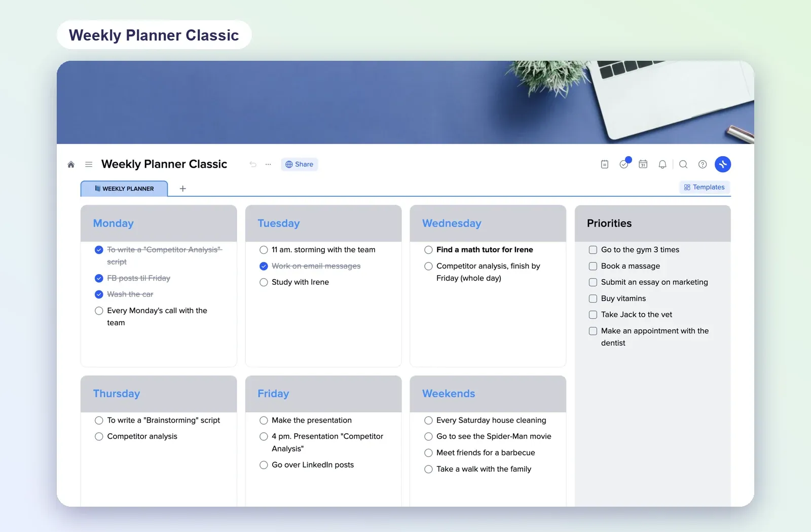The image size is (811, 532).
Task: Tick 'Submit an essay on marketing' checkbox
Action: (x=593, y=282)
